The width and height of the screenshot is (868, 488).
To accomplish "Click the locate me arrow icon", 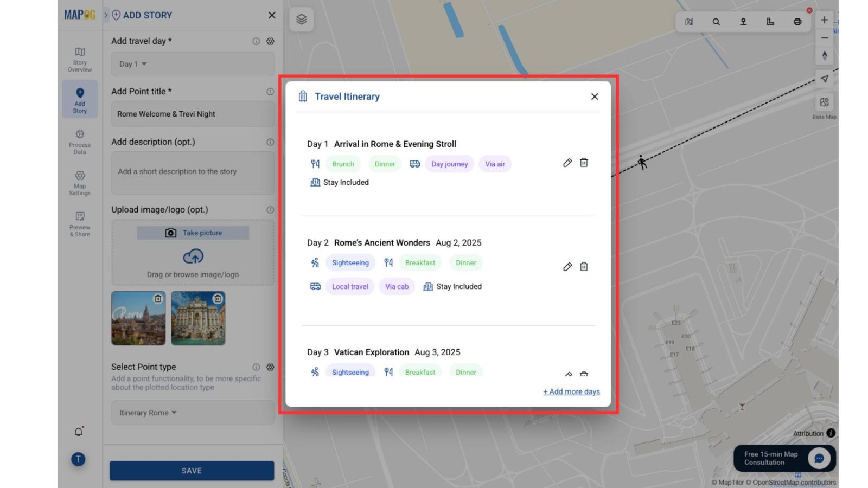I will 825,79.
